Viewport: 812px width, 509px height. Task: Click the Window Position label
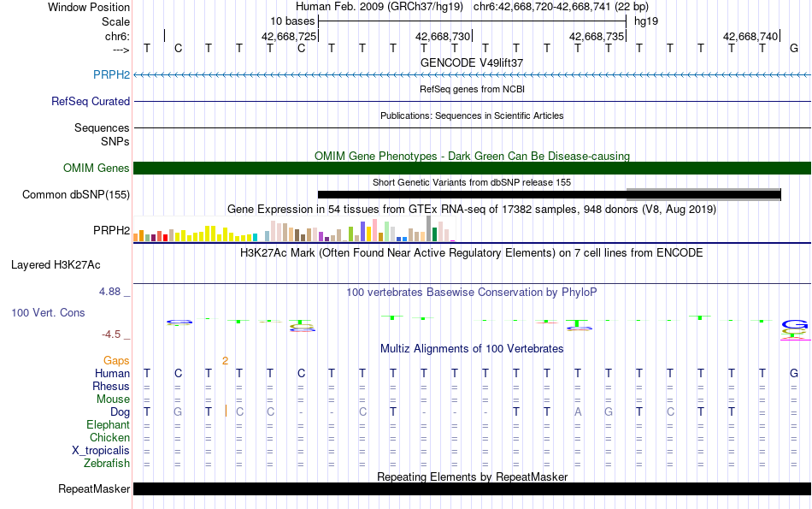[89, 7]
